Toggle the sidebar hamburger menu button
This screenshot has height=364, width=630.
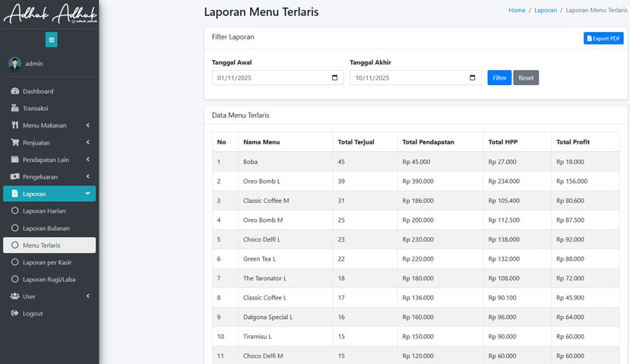tap(51, 40)
